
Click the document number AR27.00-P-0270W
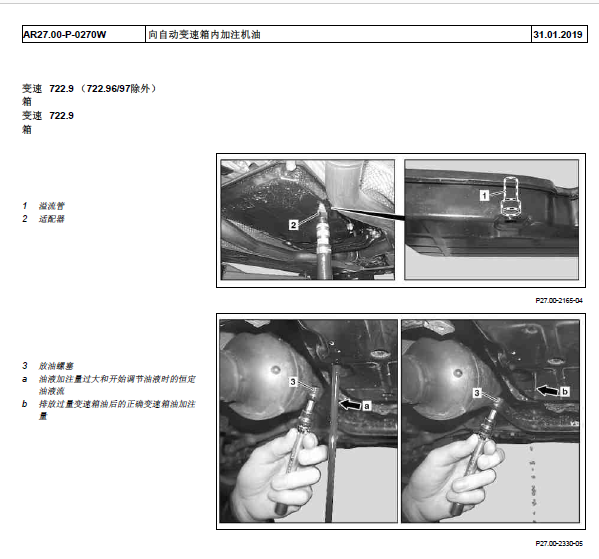[65, 35]
